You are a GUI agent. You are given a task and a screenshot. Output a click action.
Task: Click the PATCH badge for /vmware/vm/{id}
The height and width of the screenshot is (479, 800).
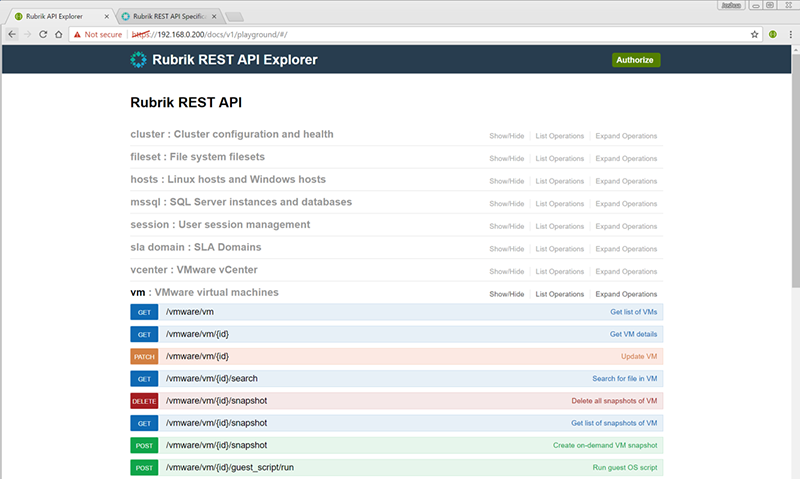(x=144, y=357)
